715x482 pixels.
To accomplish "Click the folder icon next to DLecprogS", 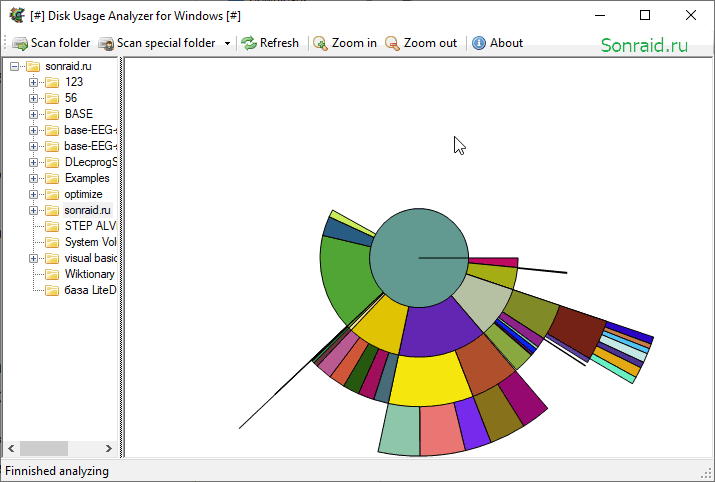I will [52, 162].
